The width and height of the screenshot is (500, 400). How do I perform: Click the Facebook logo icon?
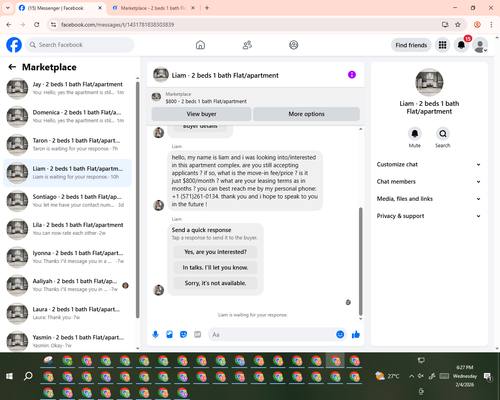pos(14,45)
